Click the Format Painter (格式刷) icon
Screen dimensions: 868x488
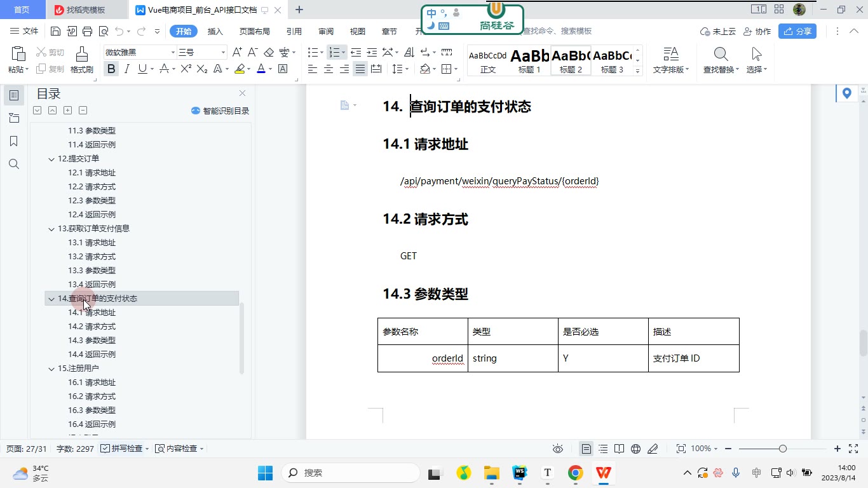click(81, 60)
